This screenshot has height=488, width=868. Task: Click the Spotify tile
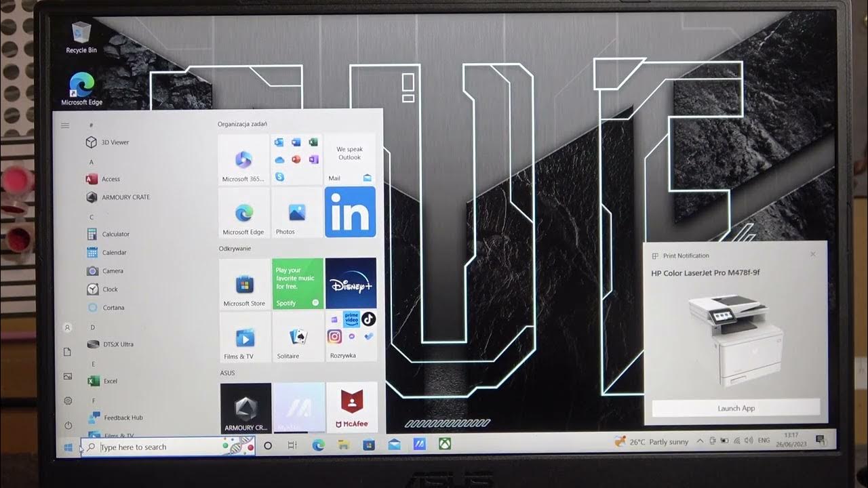pyautogui.click(x=298, y=283)
